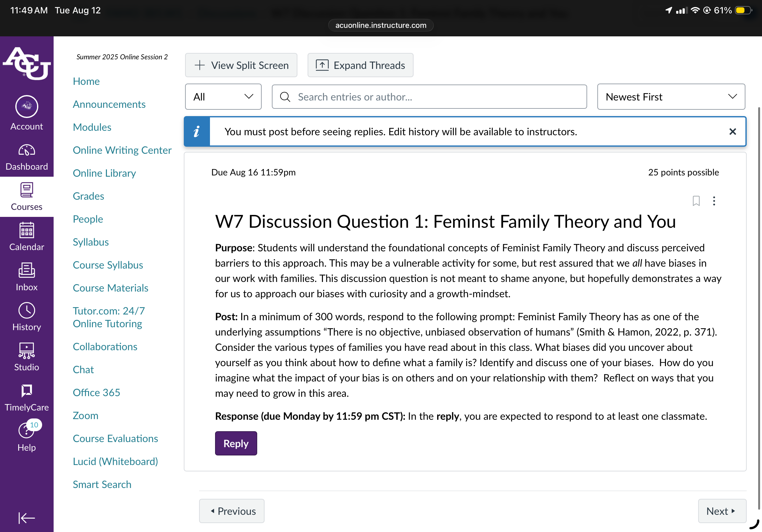Open the discussion options kebab menu
This screenshot has height=532, width=762.
point(714,201)
